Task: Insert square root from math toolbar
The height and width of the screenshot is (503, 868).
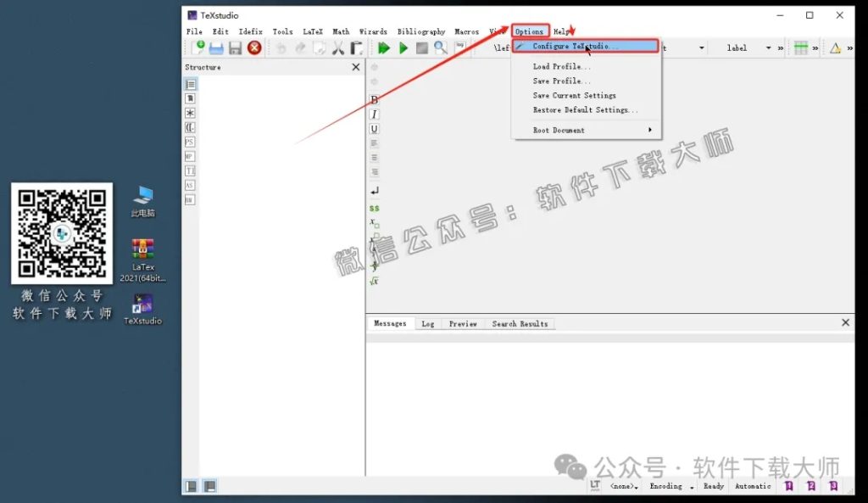Action: point(375,281)
